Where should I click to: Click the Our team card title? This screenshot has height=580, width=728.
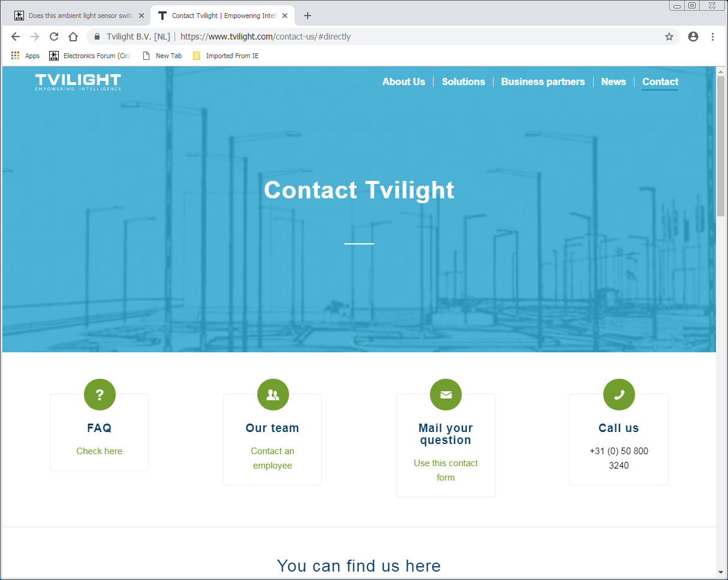272,428
